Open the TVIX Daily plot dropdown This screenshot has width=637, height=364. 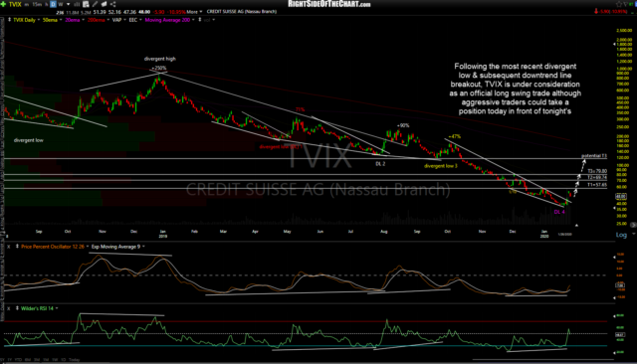coord(39,20)
